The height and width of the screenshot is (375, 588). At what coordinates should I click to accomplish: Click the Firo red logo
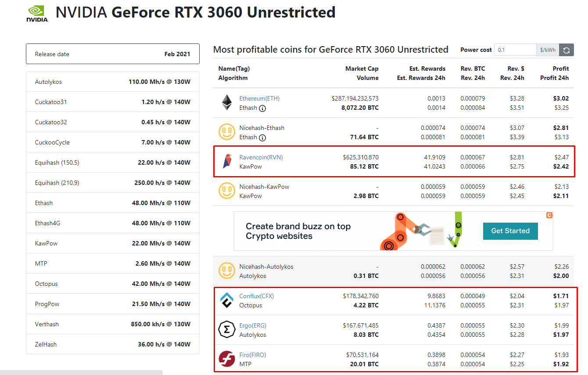227,359
